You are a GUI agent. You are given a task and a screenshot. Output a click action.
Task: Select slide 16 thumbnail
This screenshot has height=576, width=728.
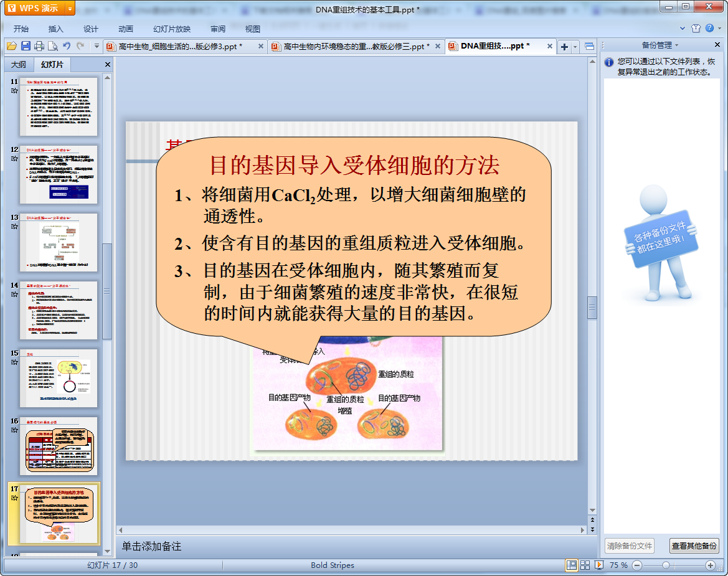tap(59, 446)
